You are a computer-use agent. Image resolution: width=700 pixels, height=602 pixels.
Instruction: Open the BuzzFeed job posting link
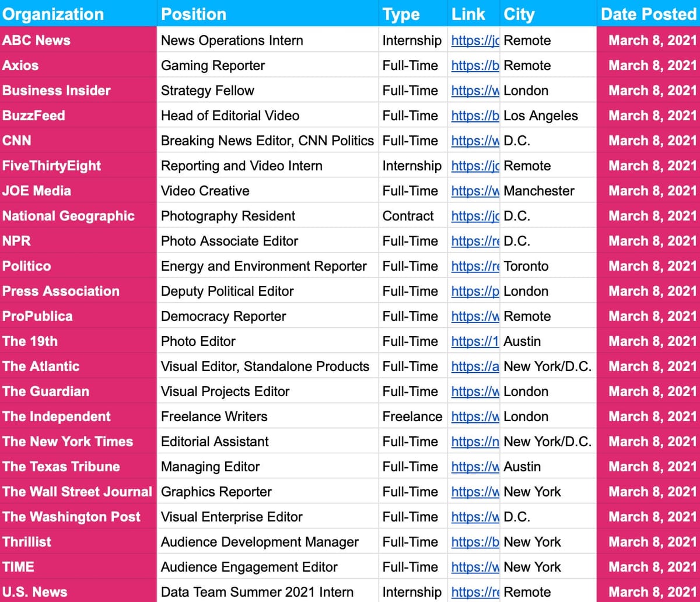click(474, 116)
